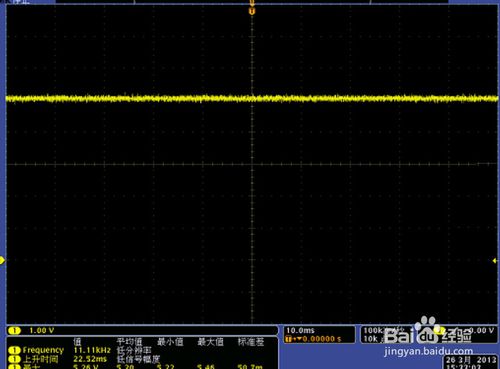Click the channel 1 badge in third measurement row
The image size is (500, 369).
point(14,367)
